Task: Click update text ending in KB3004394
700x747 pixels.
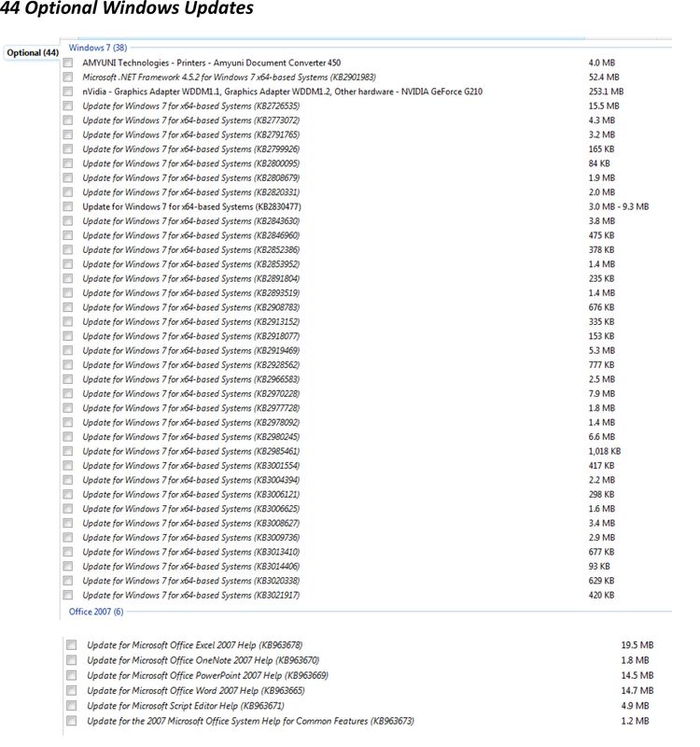Action: click(191, 480)
